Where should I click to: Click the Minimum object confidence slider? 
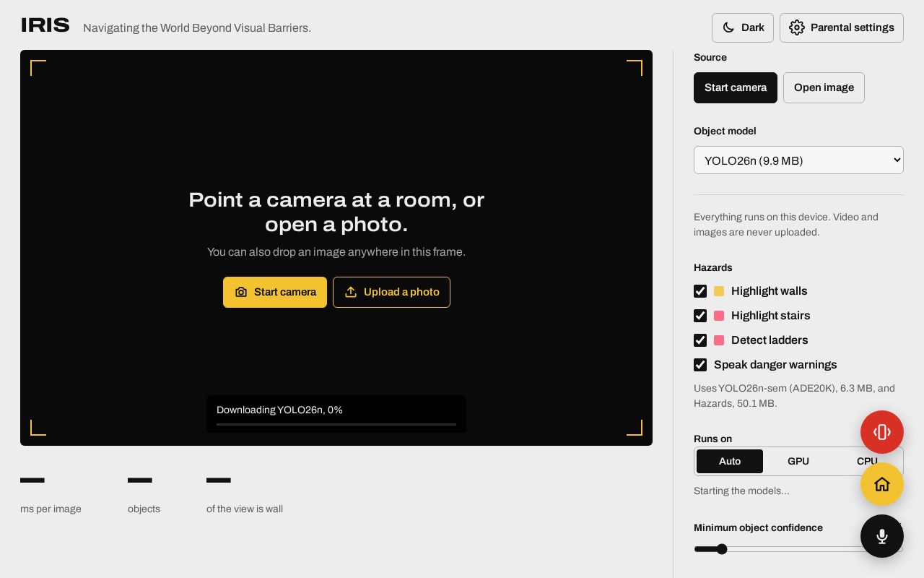click(798, 549)
